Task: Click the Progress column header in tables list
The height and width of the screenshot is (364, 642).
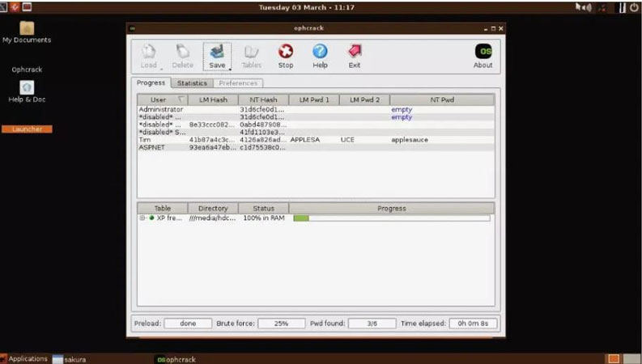Action: [391, 208]
